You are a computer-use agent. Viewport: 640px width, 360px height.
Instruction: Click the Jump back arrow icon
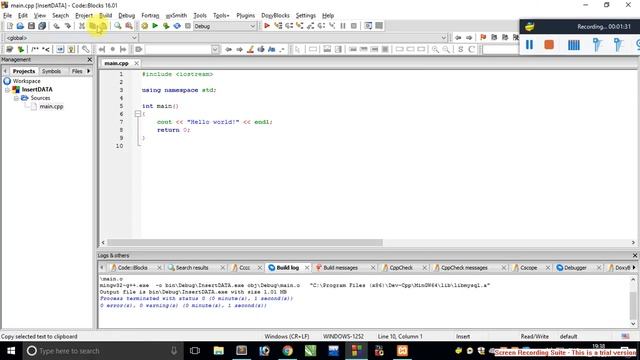458,37
